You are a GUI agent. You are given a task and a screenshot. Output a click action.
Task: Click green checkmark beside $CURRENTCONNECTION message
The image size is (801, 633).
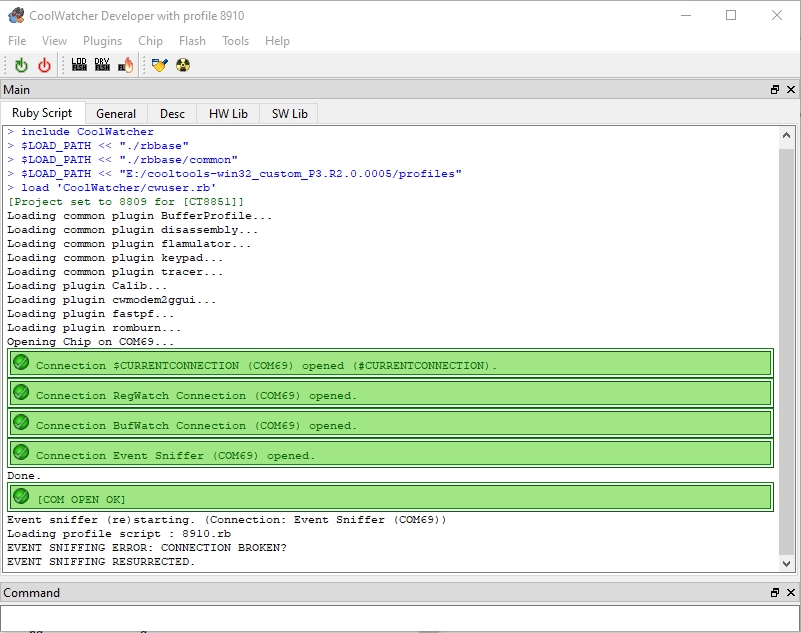click(21, 363)
